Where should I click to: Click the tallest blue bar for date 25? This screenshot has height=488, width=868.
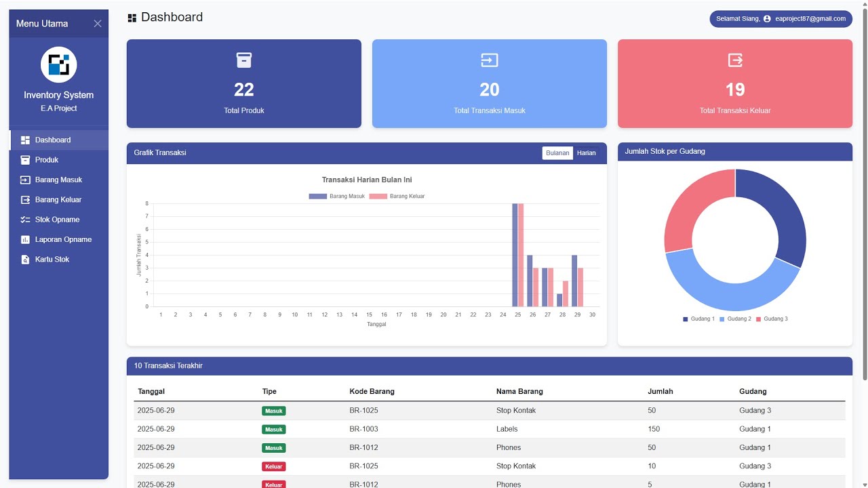tap(515, 255)
